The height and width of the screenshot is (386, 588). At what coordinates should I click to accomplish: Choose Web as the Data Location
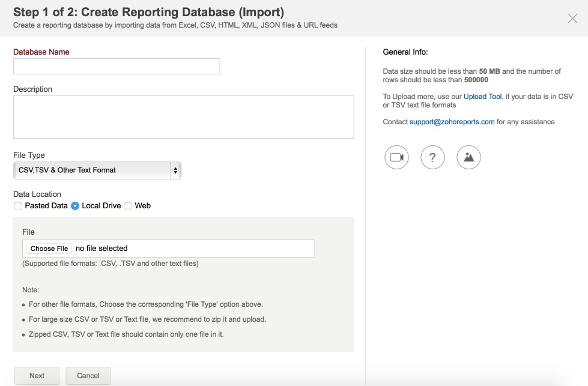pos(127,205)
